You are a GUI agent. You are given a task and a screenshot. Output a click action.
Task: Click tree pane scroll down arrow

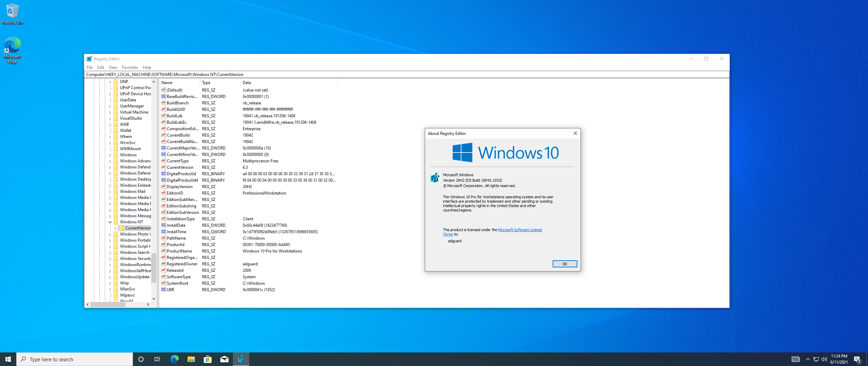coord(154,299)
